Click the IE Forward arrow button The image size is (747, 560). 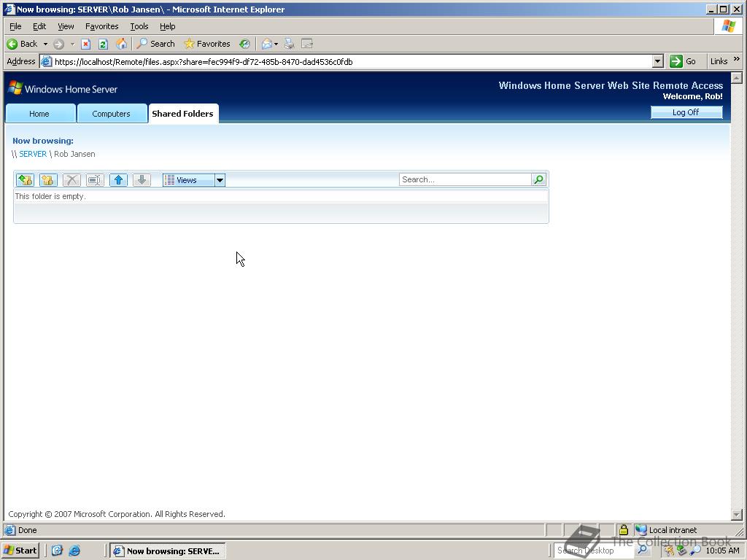(x=58, y=44)
